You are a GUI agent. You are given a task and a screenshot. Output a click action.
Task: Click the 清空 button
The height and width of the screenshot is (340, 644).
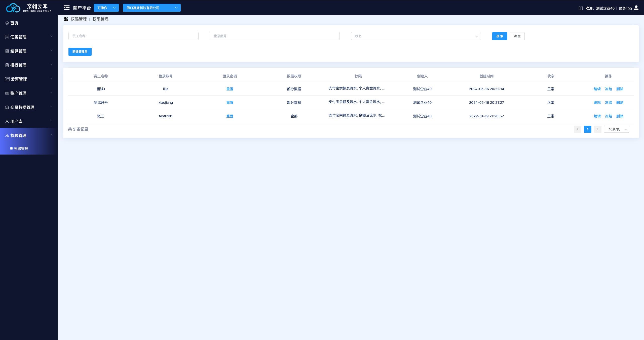coord(517,36)
